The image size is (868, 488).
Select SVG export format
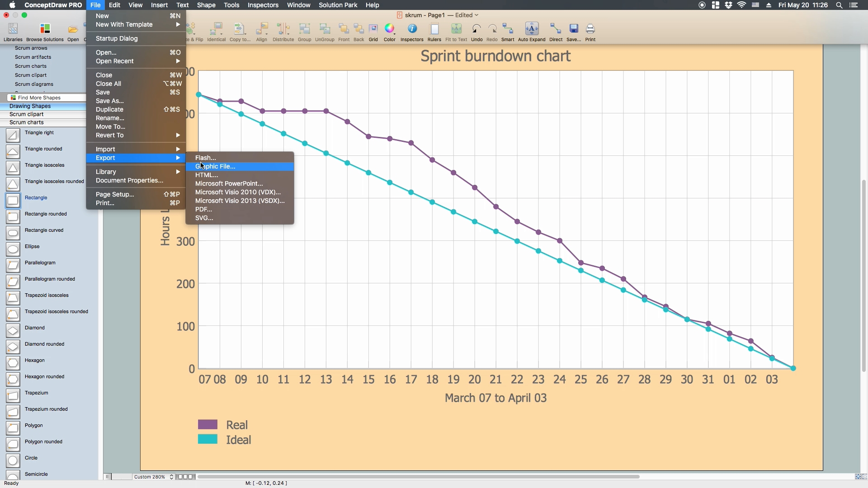(204, 217)
